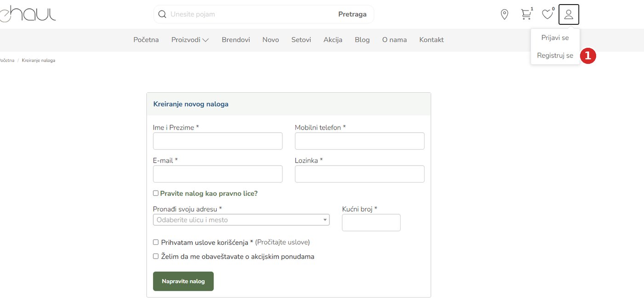Open the 'Odaberite ulicu i mesto' dropdown
The width and height of the screenshot is (644, 305).
[241, 220]
